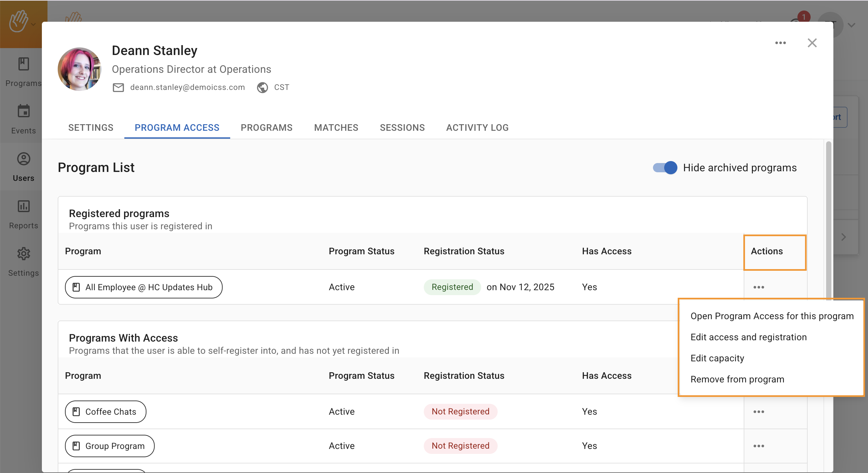868x473 pixels.
Task: Open the Events calendar icon
Action: point(24,111)
